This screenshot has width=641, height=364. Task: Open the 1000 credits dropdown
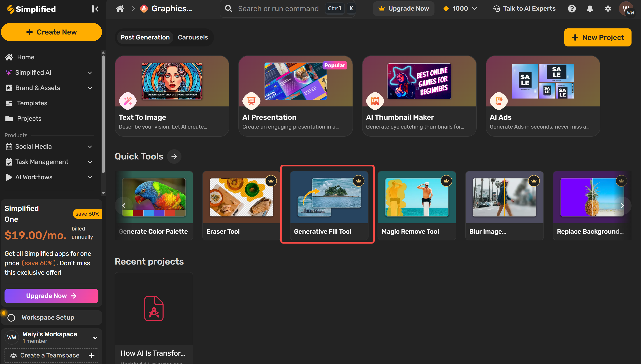coord(460,9)
